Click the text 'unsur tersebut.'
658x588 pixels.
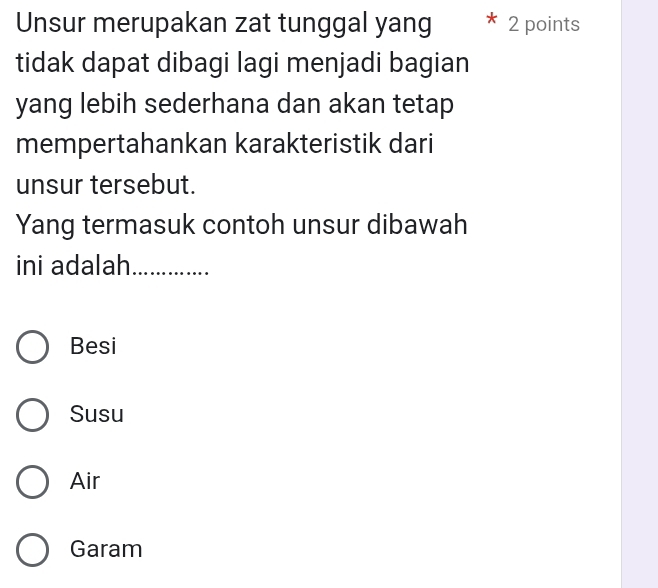[106, 185]
